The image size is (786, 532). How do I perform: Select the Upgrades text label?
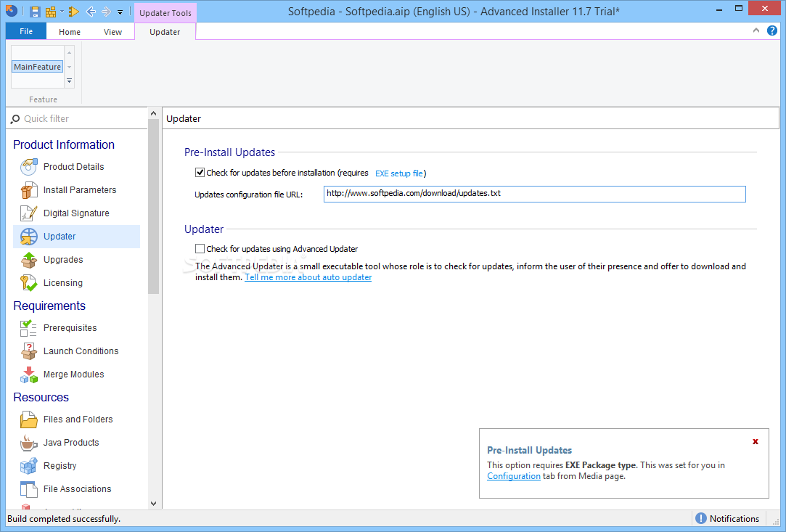pyautogui.click(x=63, y=259)
